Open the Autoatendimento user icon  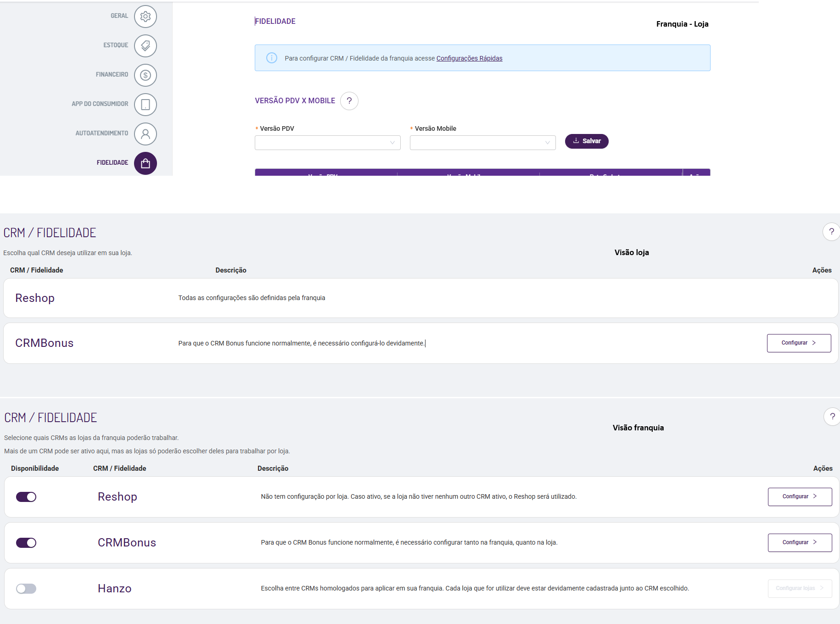[146, 134]
